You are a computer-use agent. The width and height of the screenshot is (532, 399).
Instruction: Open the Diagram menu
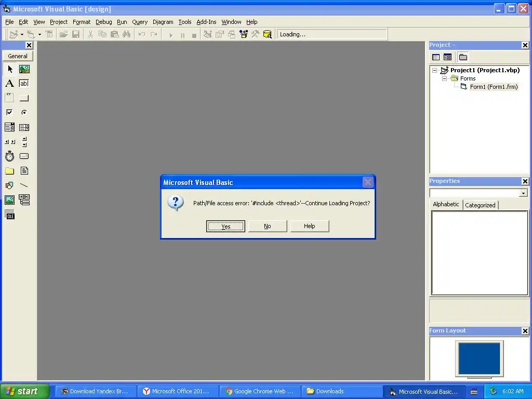[x=163, y=22]
